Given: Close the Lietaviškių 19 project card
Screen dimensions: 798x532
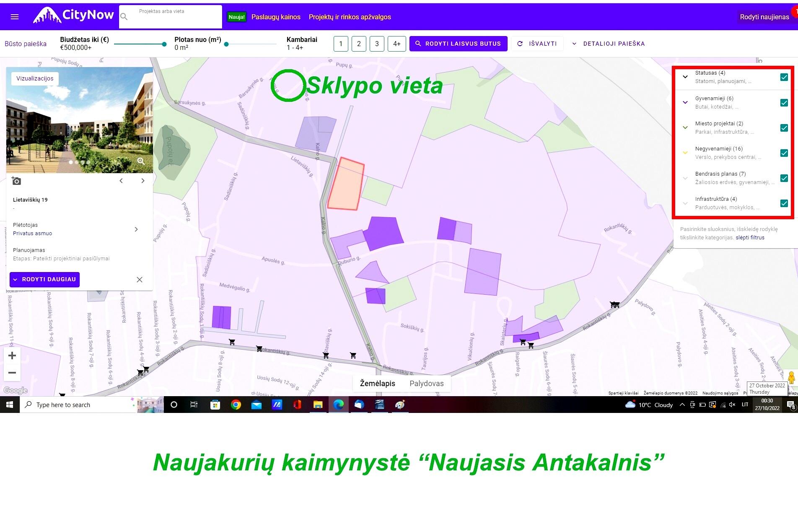Looking at the screenshot, I should 140,280.
